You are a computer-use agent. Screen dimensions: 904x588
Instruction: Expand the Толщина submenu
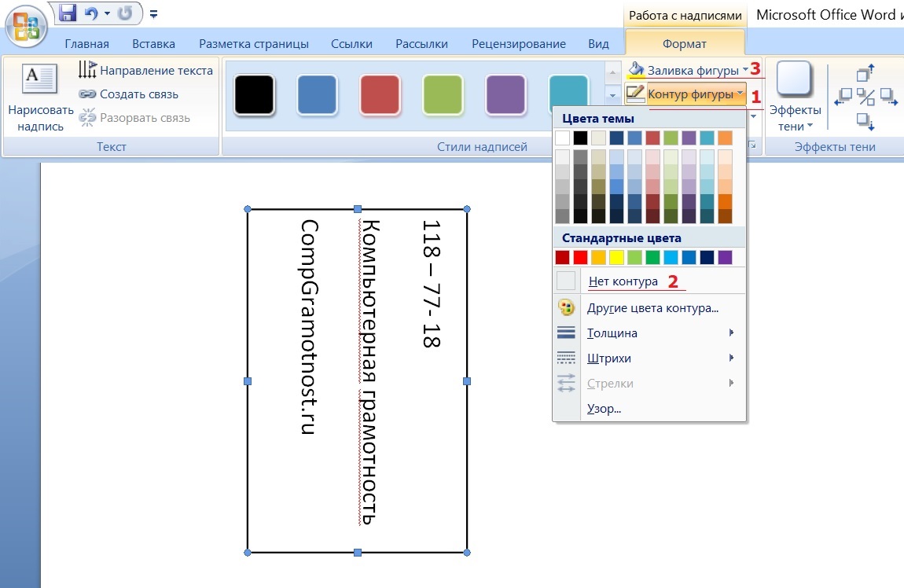pos(649,333)
